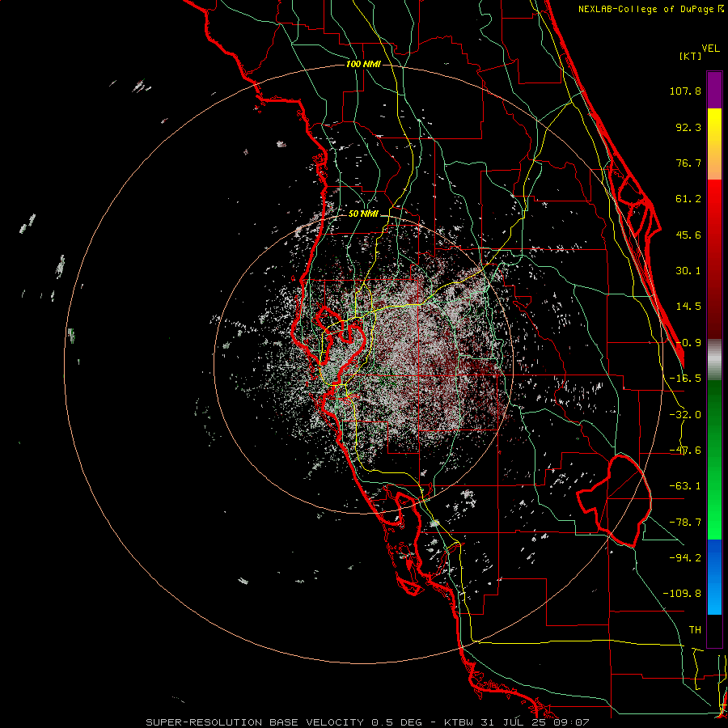
Task: Select the -47.6 velocity scale label
Action: pyautogui.click(x=685, y=451)
